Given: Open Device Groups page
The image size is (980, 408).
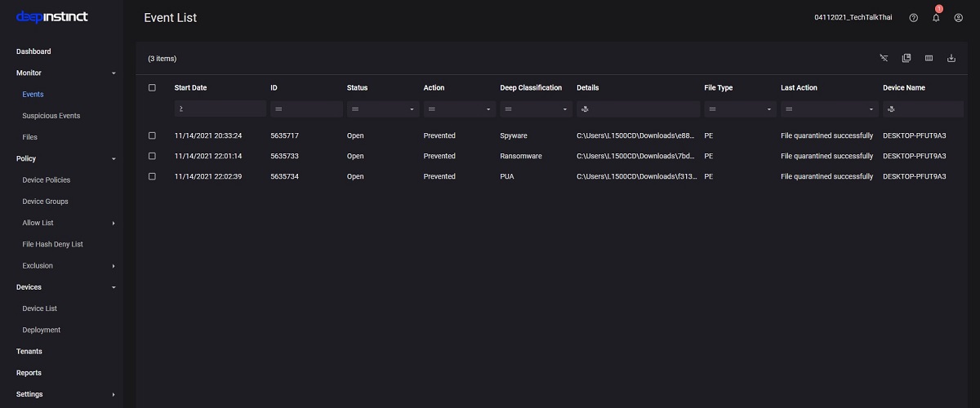Looking at the screenshot, I should (45, 202).
